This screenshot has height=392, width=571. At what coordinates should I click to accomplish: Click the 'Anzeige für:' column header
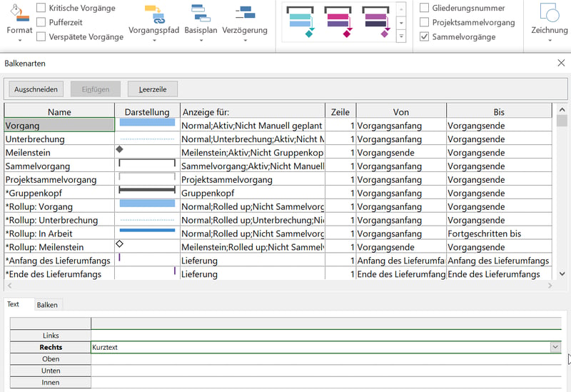[x=253, y=111]
